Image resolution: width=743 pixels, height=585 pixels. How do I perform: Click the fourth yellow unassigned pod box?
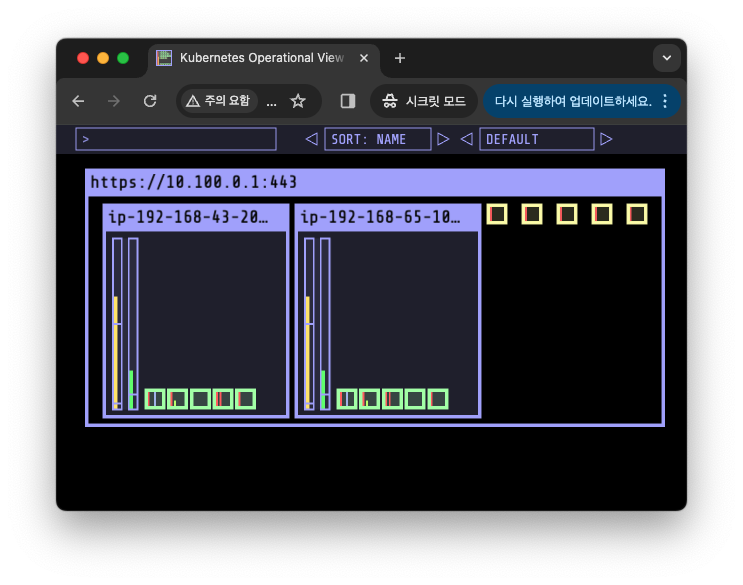[602, 214]
